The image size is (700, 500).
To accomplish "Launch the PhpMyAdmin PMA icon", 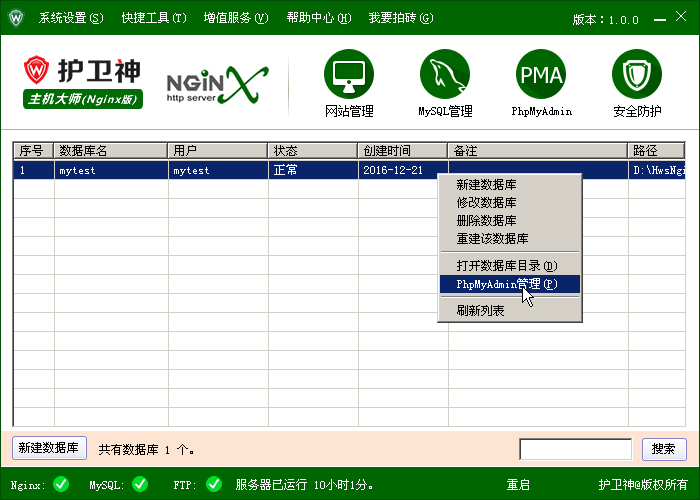I will coord(541,74).
